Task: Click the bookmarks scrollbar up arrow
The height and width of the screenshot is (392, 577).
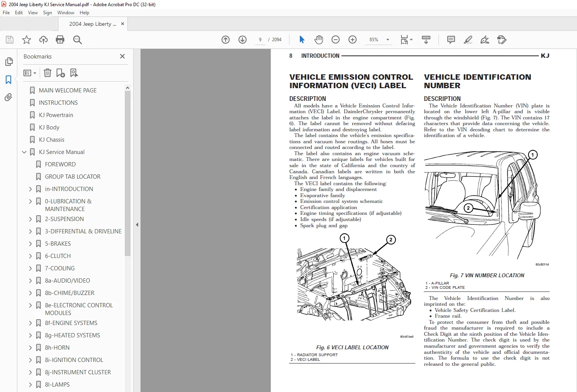Action: (x=128, y=88)
